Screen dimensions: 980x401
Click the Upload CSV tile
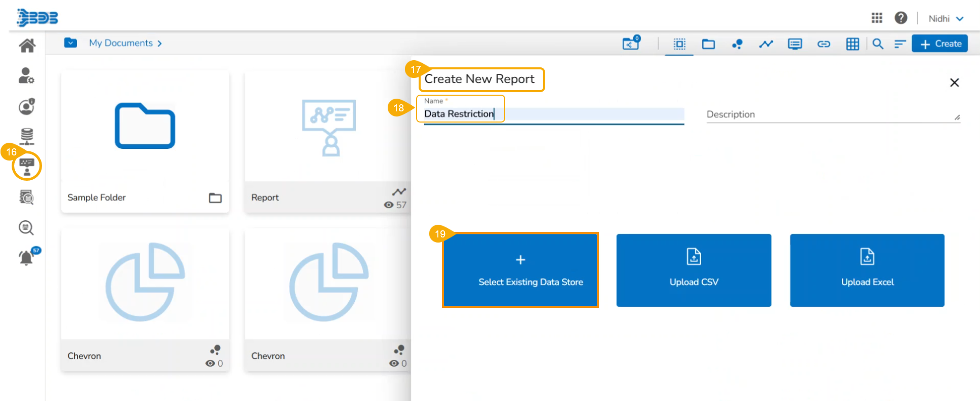pyautogui.click(x=693, y=270)
